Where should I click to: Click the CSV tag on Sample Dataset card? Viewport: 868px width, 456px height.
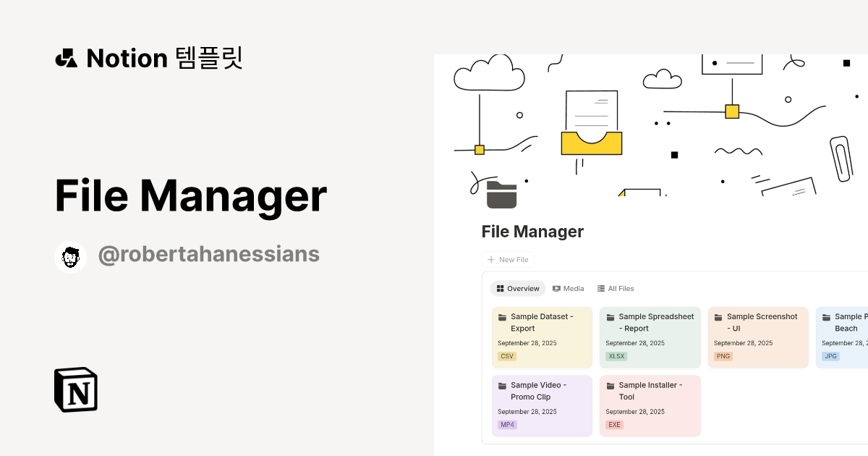[x=507, y=356]
